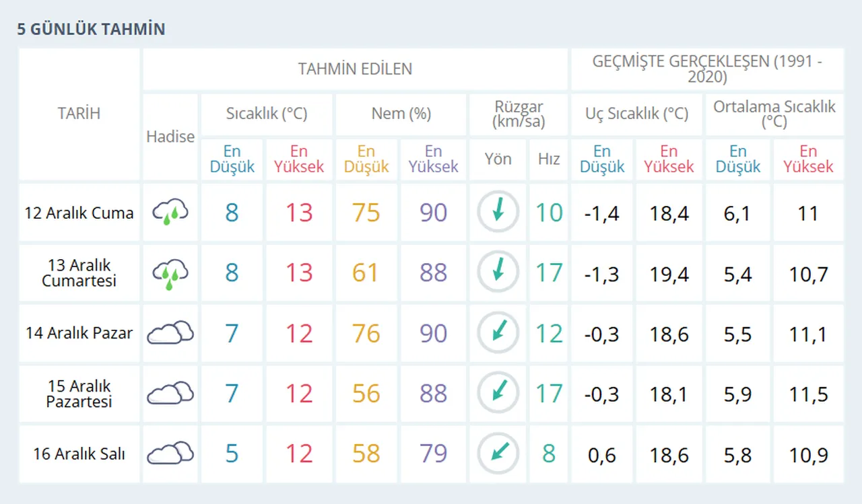Click the Hadise column header
Screen dimensions: 862x504
[x=170, y=137]
